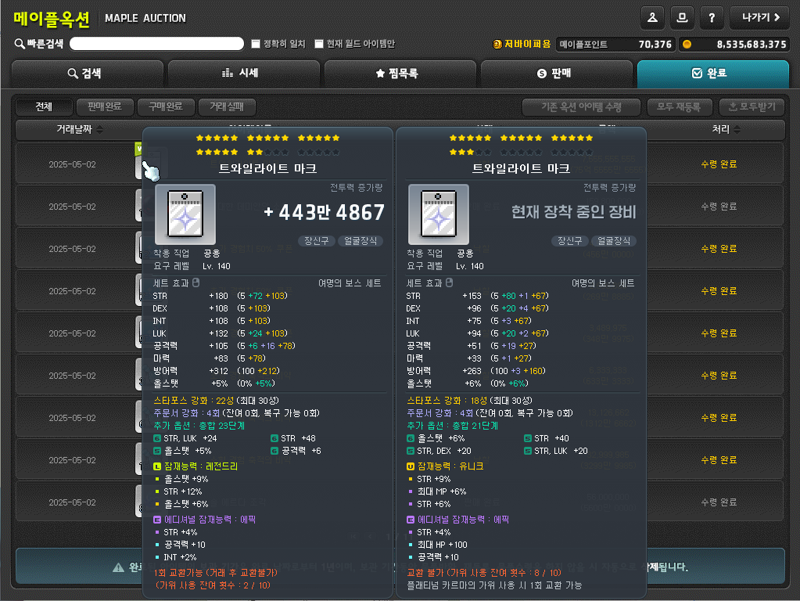Click the warning triangle icon in notice bar
Screen dimensions: 800x601
click(x=118, y=567)
